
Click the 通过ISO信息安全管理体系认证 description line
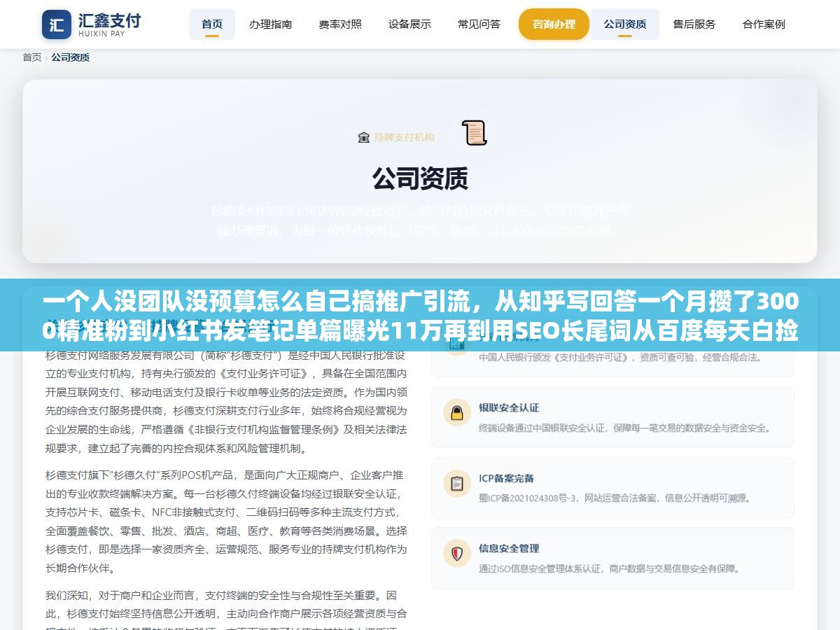(x=610, y=568)
